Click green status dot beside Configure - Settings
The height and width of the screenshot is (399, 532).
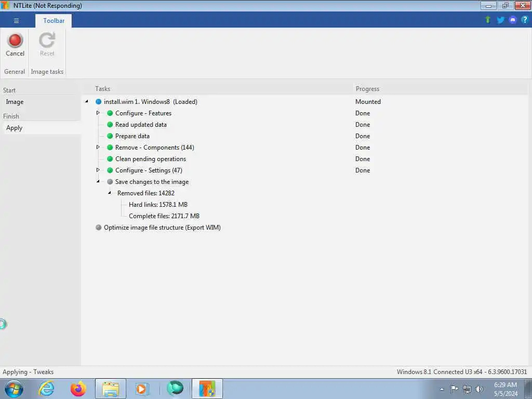(x=110, y=170)
